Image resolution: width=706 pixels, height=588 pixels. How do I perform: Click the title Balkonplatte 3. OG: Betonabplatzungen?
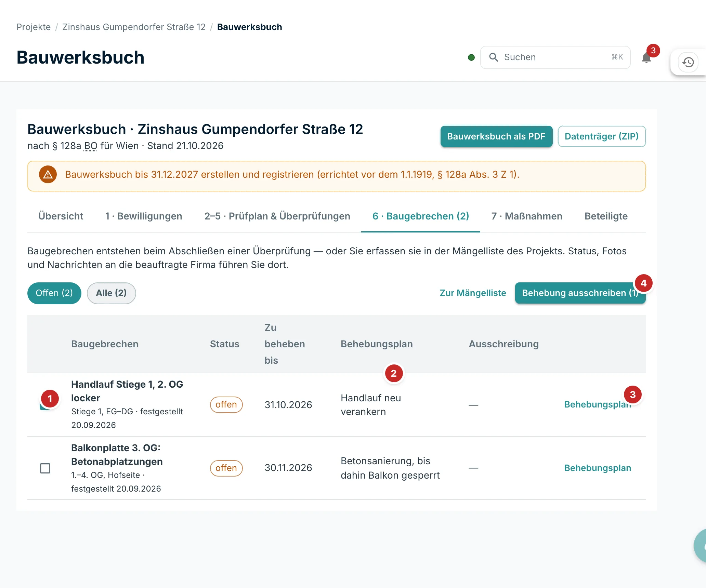[x=117, y=455]
